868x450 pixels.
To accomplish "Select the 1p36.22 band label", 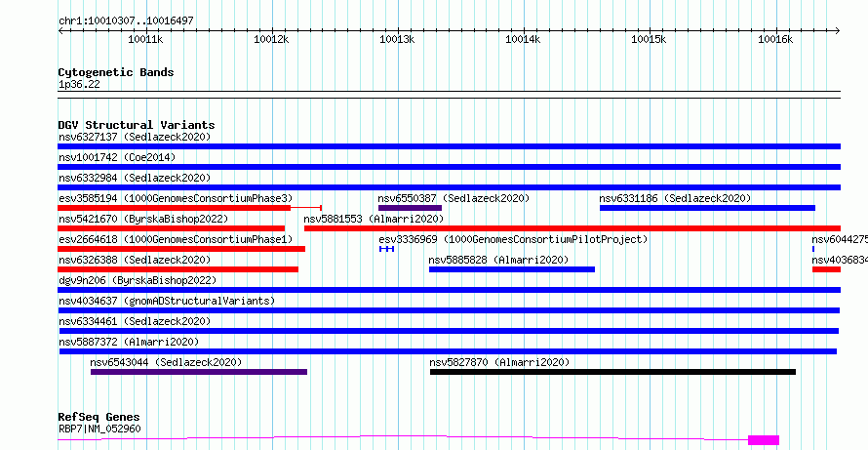I will (79, 85).
